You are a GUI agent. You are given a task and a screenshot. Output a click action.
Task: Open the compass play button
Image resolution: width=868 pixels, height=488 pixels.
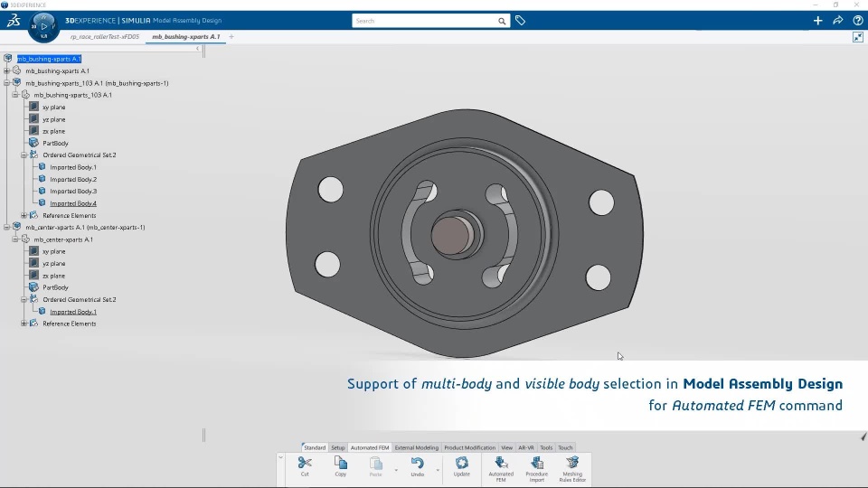44,26
